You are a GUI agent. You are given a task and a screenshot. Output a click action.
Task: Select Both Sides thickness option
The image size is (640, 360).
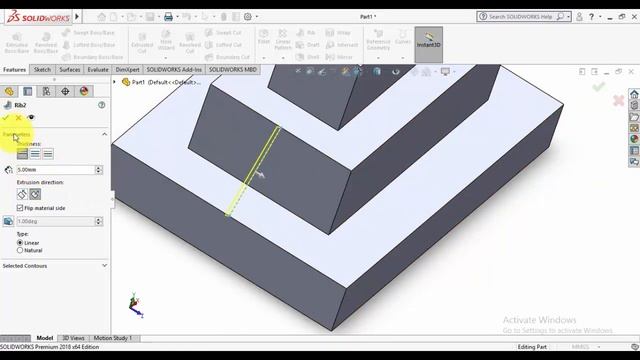pyautogui.click(x=35, y=154)
